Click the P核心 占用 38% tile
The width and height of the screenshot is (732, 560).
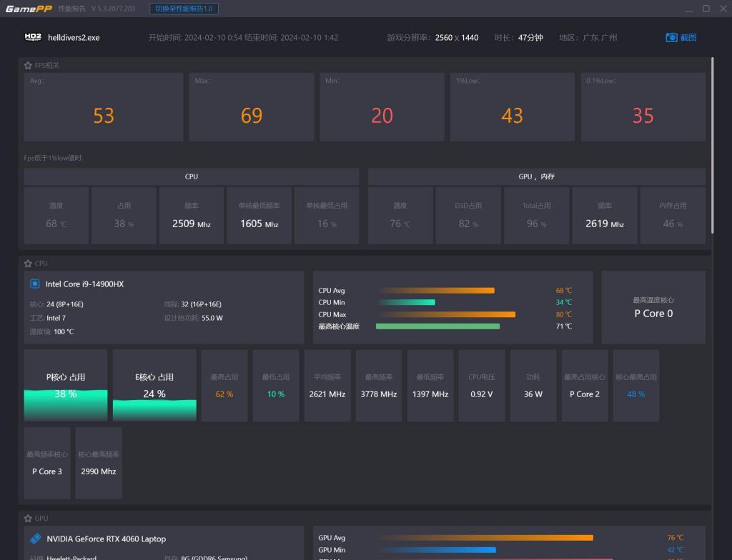point(66,385)
